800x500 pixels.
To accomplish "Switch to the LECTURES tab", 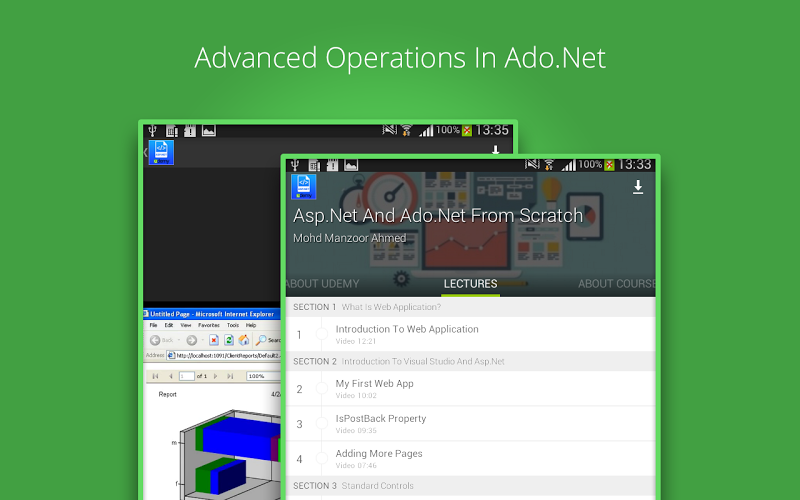I will [x=470, y=284].
